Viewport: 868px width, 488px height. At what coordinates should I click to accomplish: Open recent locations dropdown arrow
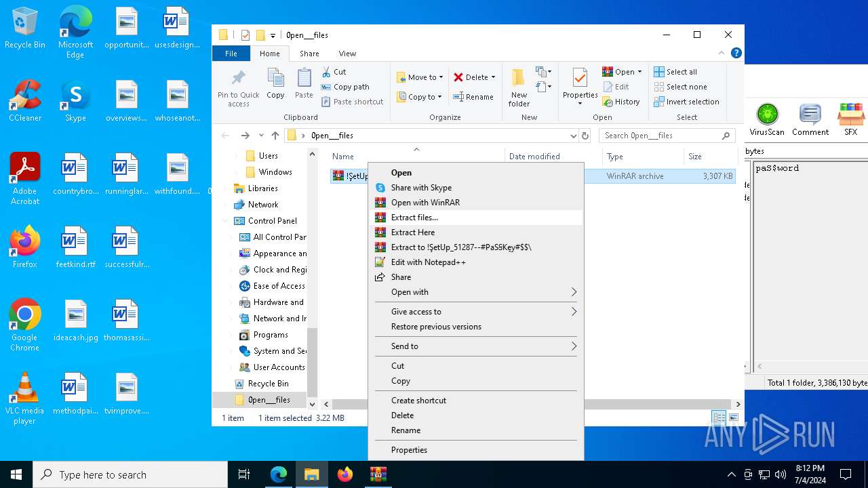pyautogui.click(x=261, y=136)
